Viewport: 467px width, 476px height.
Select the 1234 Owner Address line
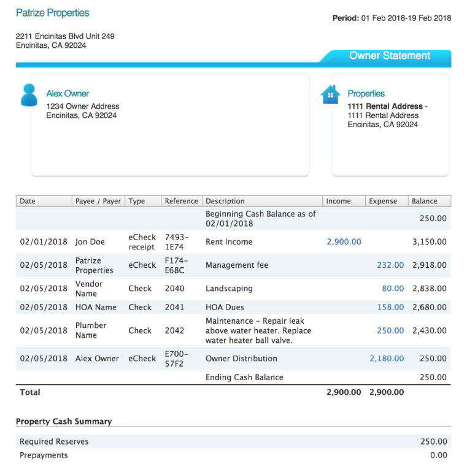83,106
